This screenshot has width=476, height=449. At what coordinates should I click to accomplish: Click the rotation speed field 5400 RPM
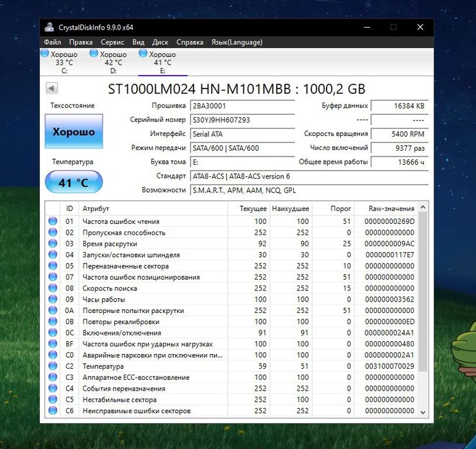click(x=400, y=134)
